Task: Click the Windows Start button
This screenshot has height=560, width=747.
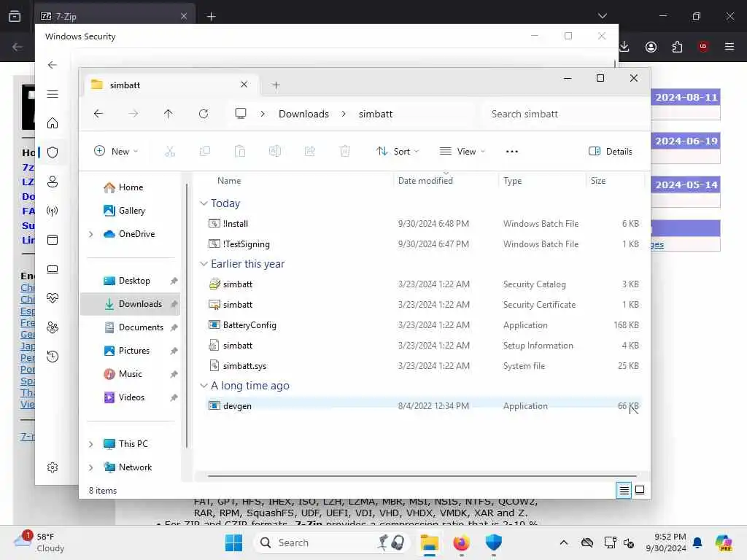Action: 233,542
